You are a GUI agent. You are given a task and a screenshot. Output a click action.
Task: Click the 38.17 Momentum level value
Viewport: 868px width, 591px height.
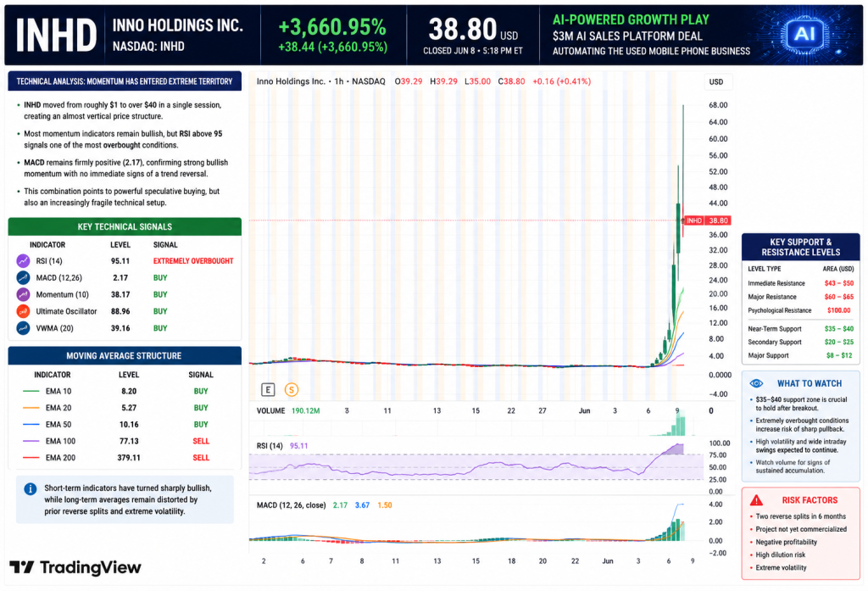point(120,295)
